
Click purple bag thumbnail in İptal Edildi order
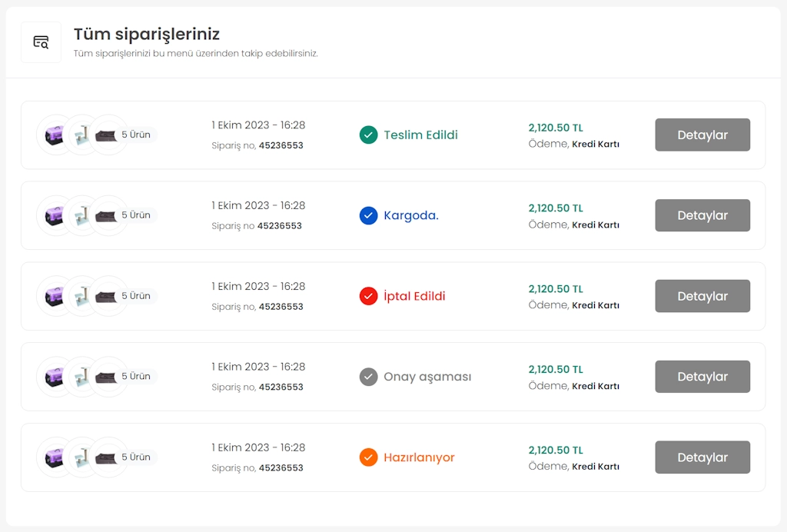[55, 296]
